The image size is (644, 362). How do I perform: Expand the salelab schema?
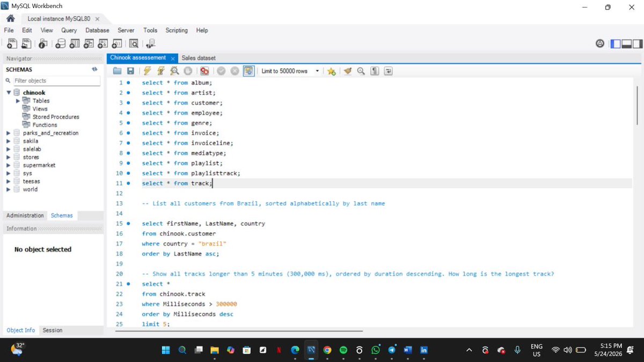[x=9, y=149]
